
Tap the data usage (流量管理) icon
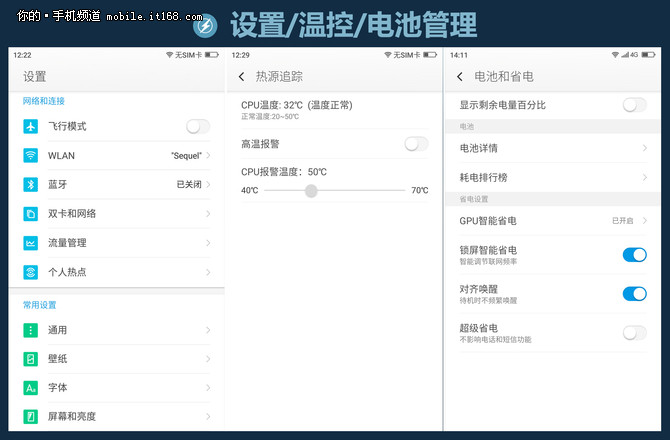pos(30,243)
